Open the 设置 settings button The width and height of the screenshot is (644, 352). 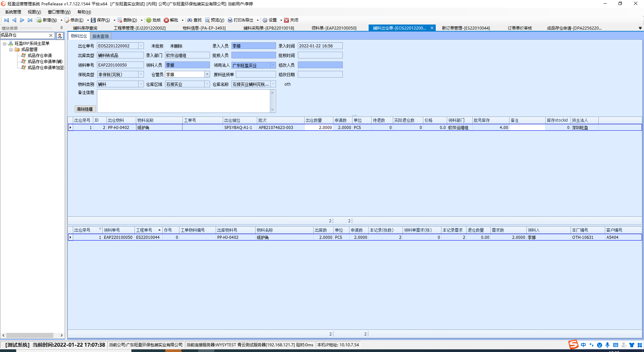pos(270,20)
